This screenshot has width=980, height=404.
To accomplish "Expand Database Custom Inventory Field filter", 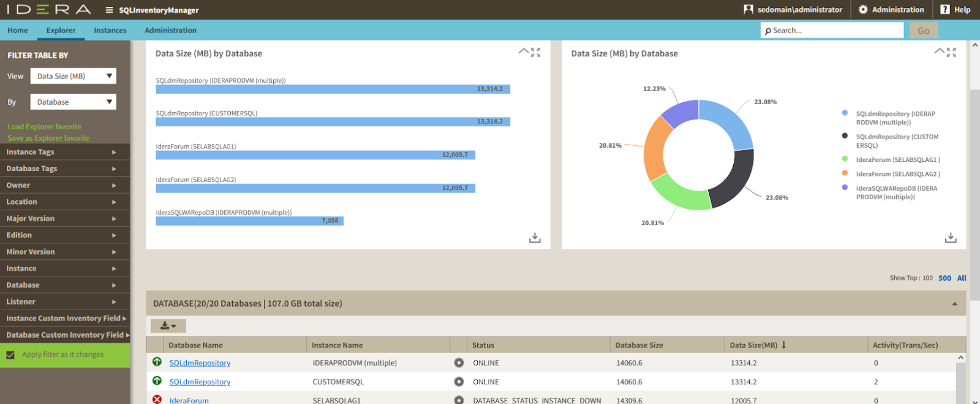I will [x=65, y=335].
